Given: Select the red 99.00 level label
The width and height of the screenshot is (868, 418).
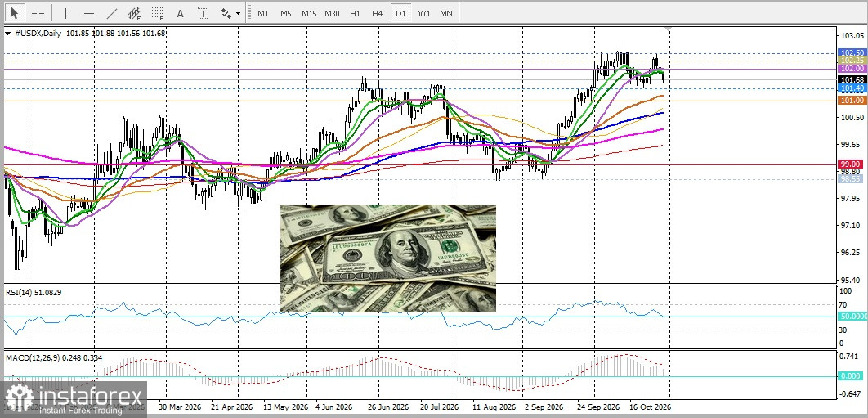Looking at the screenshot, I should [x=852, y=164].
